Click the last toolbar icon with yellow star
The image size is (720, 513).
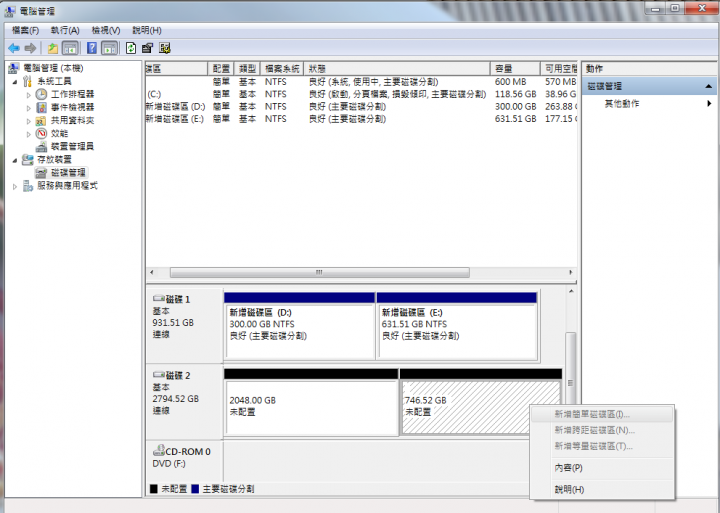pyautogui.click(x=165, y=48)
